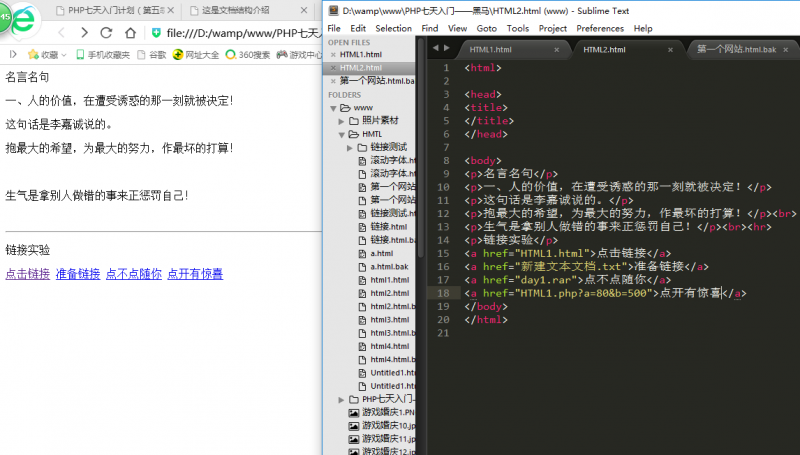Open the Preferences menu

599,28
